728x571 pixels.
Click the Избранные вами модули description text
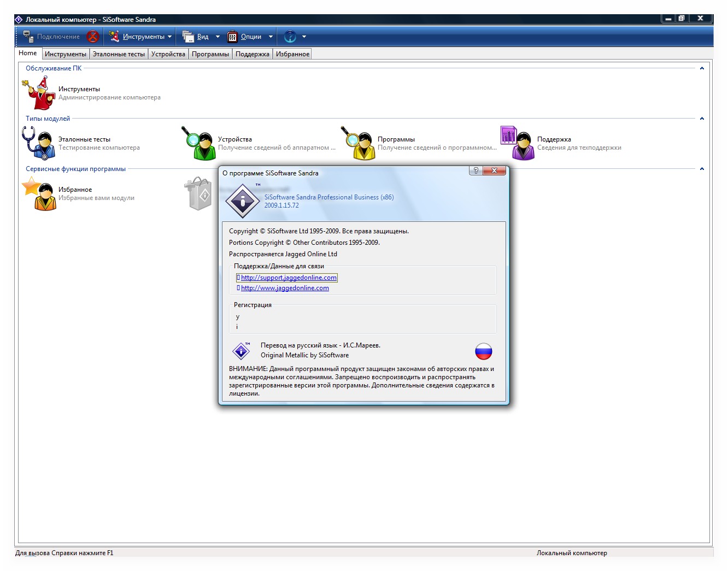[96, 198]
